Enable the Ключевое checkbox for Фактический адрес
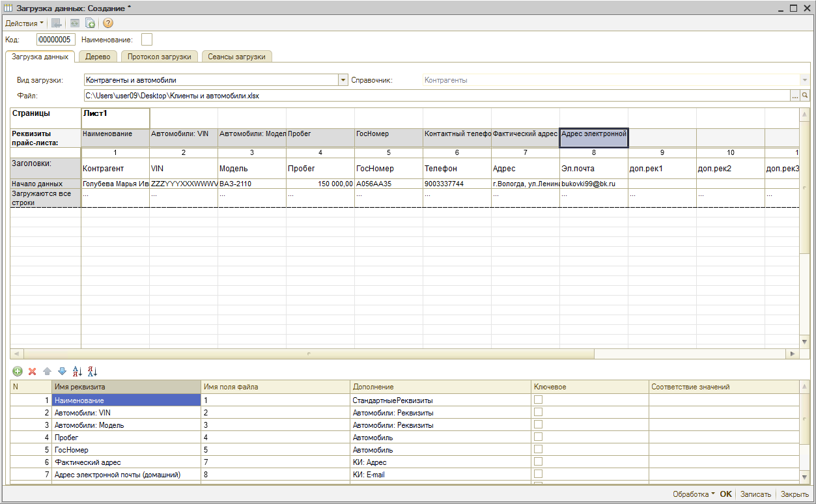Screen dimensions: 816x504 [x=538, y=462]
